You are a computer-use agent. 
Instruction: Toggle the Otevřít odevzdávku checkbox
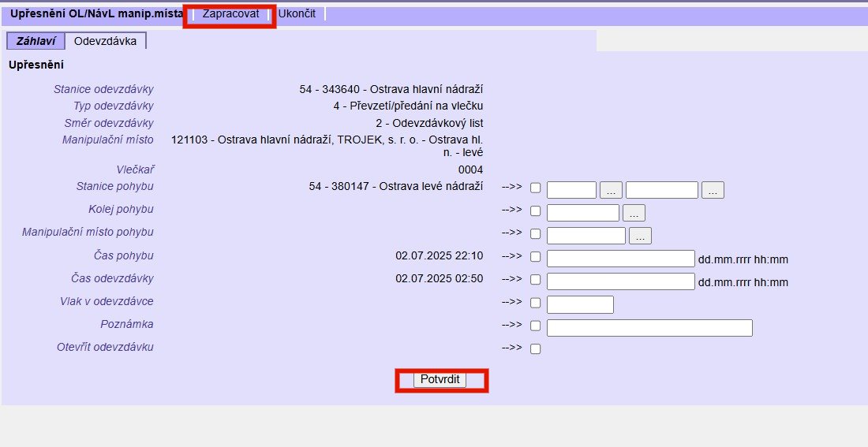point(536,349)
